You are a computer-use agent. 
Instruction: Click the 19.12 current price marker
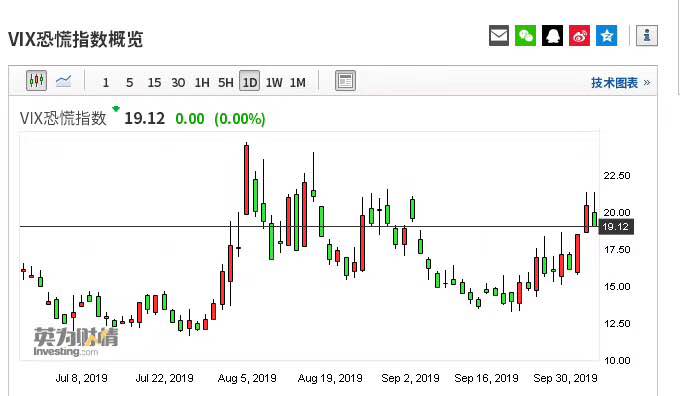[616, 226]
